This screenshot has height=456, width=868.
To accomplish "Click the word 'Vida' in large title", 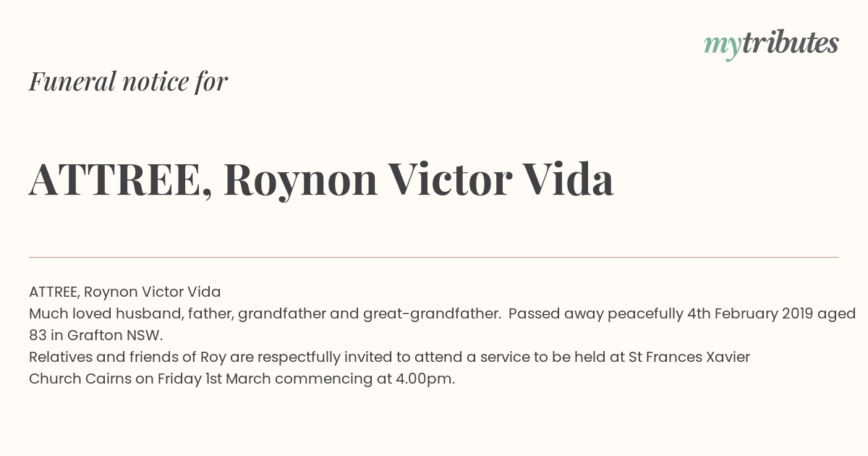I will pos(568,180).
